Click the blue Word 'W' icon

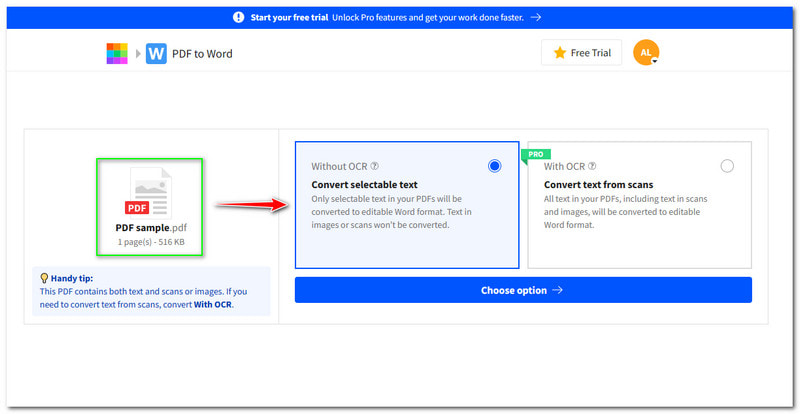point(156,54)
